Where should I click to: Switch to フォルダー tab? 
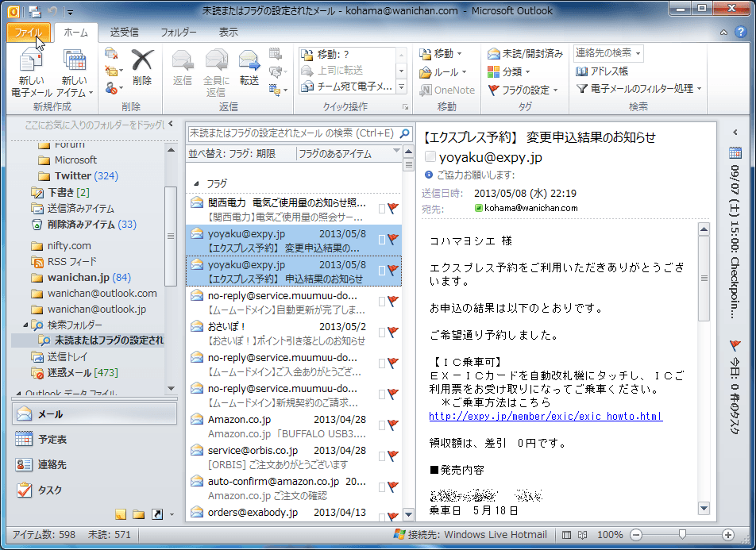tap(179, 33)
